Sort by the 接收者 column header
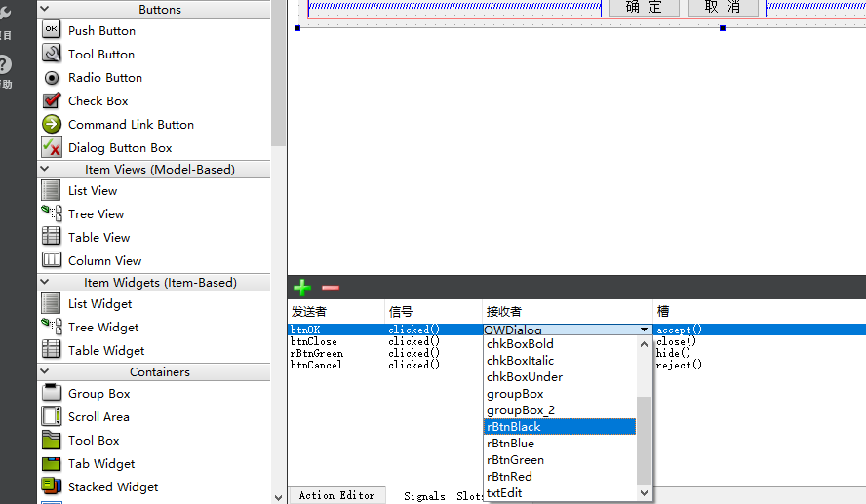The width and height of the screenshot is (866, 504). tap(568, 312)
